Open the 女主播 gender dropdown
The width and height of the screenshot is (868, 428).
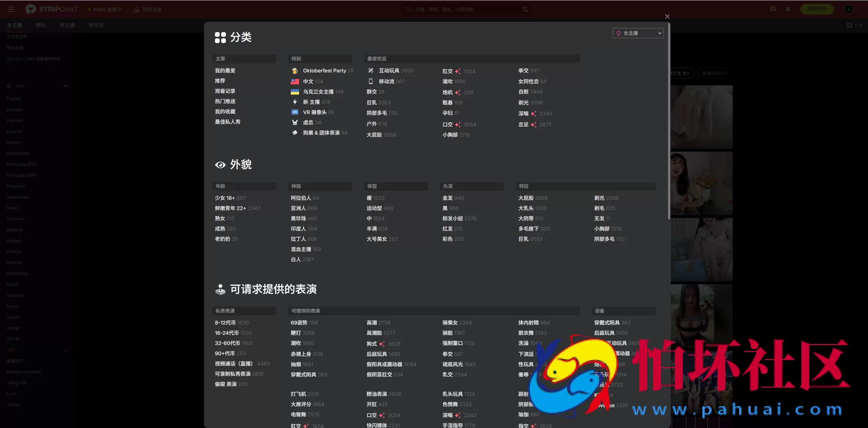[x=638, y=33]
